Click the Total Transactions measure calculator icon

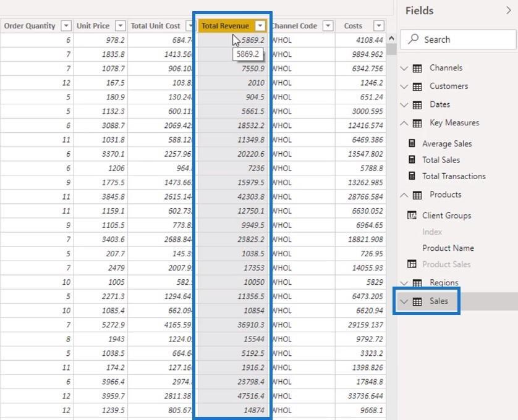tap(412, 175)
